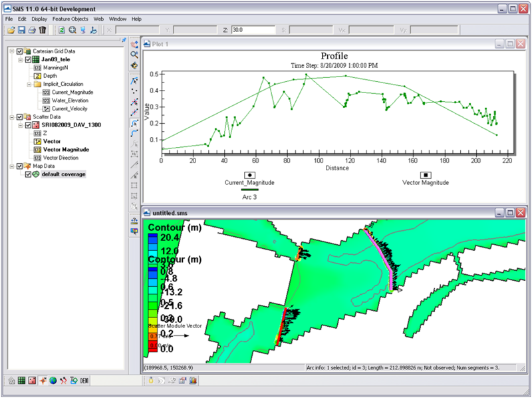Collapse the Cartesian Grid Data tree node
Image resolution: width=532 pixels, height=398 pixels.
coord(12,51)
